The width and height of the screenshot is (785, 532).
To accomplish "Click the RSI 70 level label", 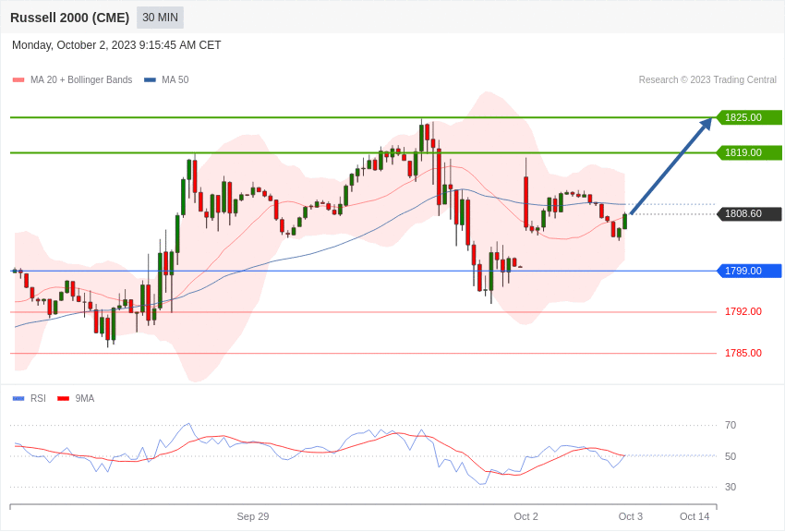I will coord(731,426).
